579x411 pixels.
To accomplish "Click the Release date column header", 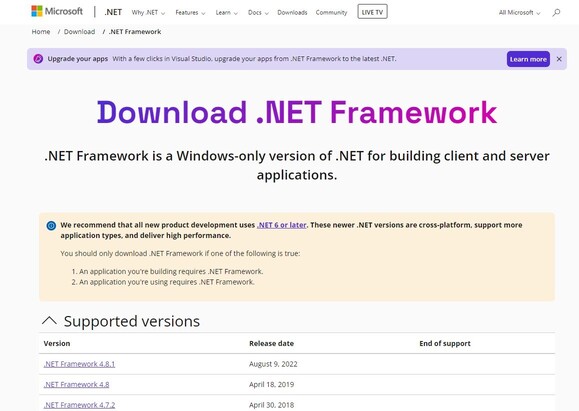I will click(x=271, y=343).
